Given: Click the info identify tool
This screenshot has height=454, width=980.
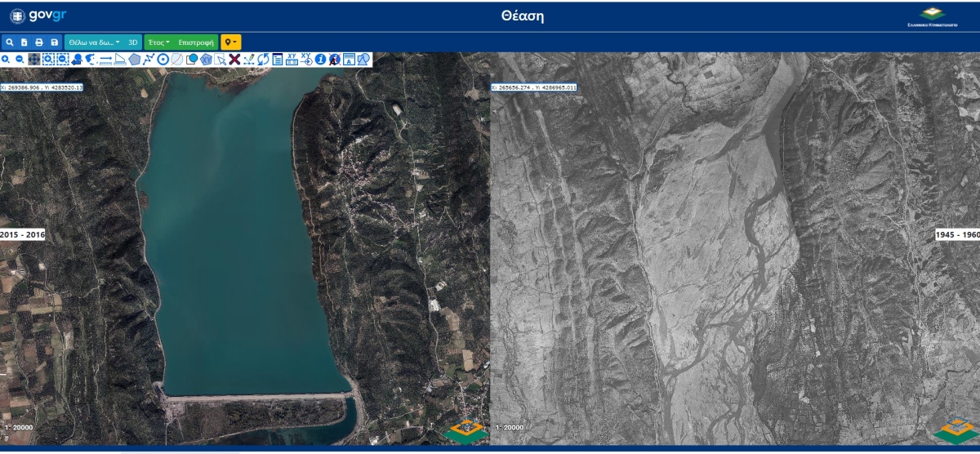Looking at the screenshot, I should [x=320, y=60].
